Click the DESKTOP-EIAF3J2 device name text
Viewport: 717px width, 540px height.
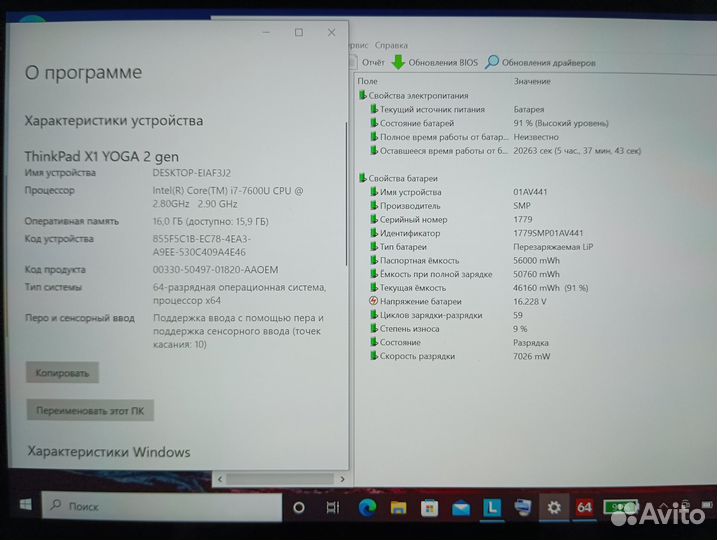(x=192, y=173)
